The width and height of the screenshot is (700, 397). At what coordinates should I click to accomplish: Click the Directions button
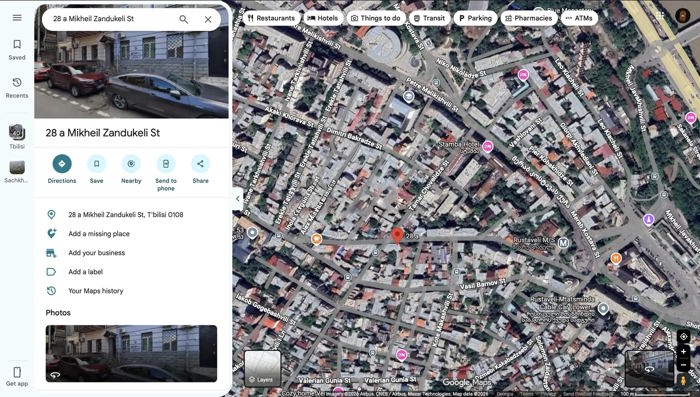pos(62,169)
